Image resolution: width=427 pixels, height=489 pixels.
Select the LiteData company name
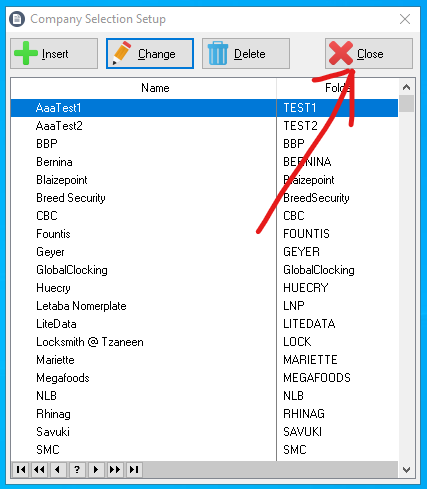tap(56, 324)
